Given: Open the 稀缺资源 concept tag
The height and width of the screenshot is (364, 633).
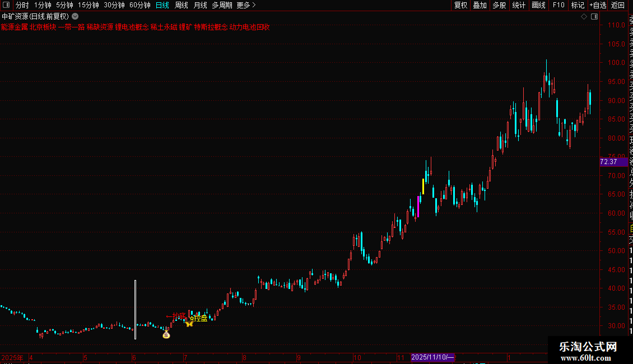Looking at the screenshot, I should point(100,27).
